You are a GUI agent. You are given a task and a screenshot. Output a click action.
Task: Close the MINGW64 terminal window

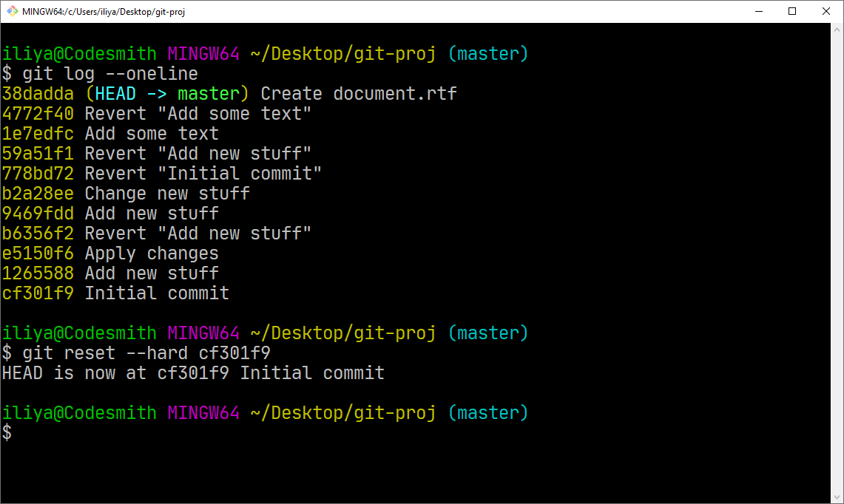click(x=826, y=11)
